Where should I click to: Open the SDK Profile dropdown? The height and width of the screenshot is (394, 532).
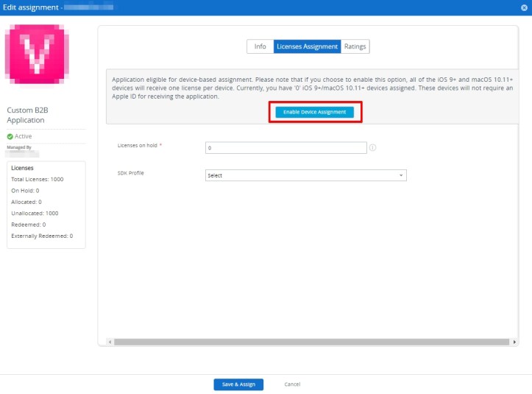pos(305,175)
